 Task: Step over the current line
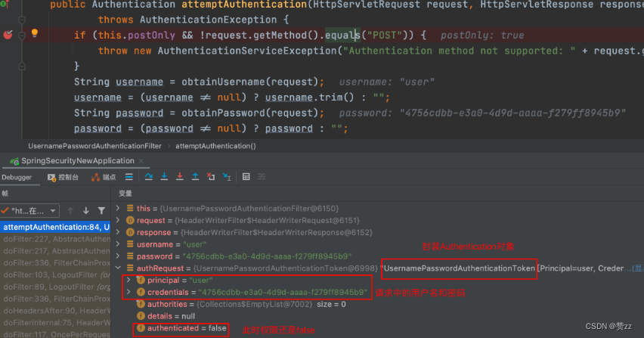(149, 177)
